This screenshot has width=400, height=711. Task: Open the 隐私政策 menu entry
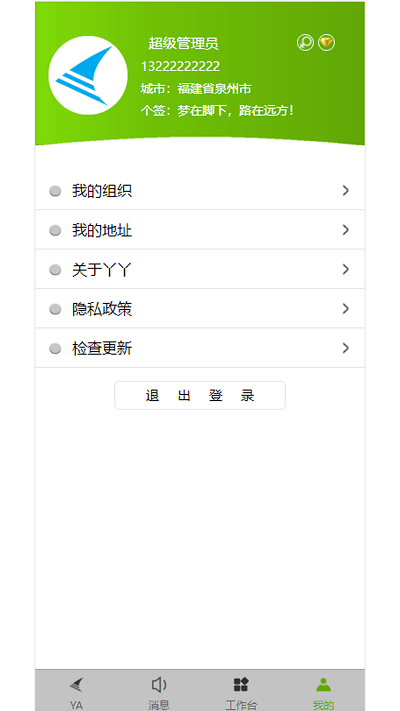200,309
